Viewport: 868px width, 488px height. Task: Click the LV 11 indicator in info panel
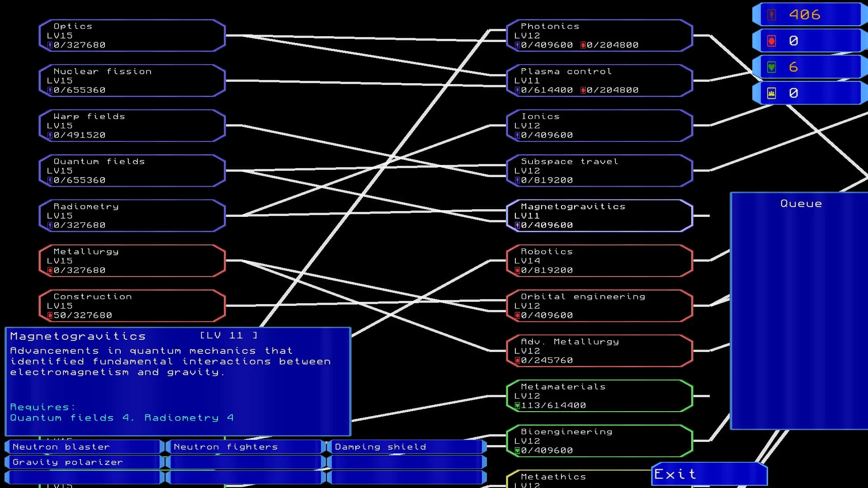[x=229, y=335]
